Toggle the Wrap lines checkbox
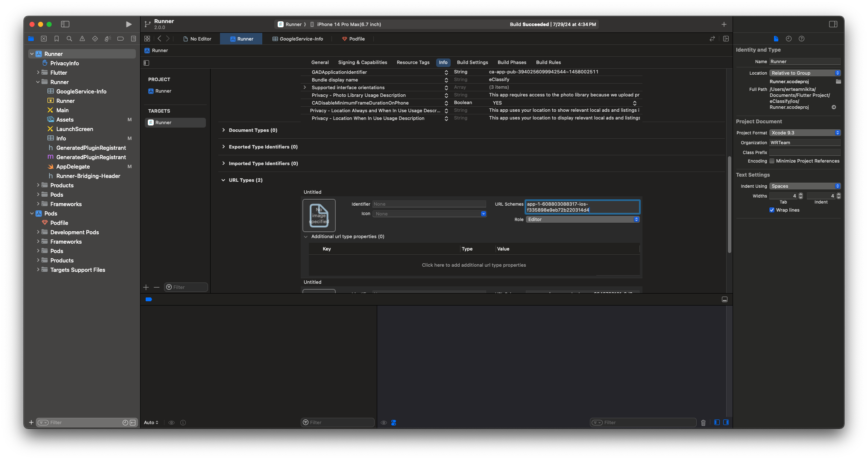Image resolution: width=868 pixels, height=460 pixels. coord(772,210)
